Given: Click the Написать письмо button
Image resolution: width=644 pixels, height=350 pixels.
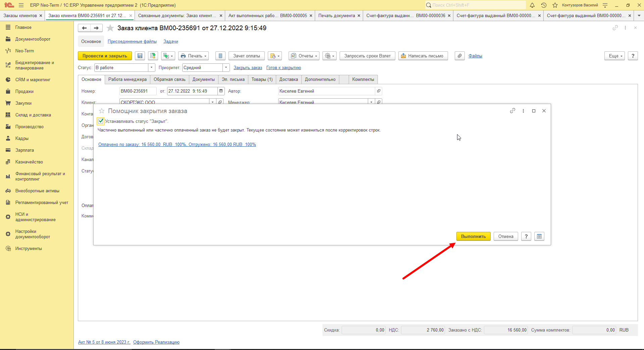Looking at the screenshot, I should coord(423,56).
